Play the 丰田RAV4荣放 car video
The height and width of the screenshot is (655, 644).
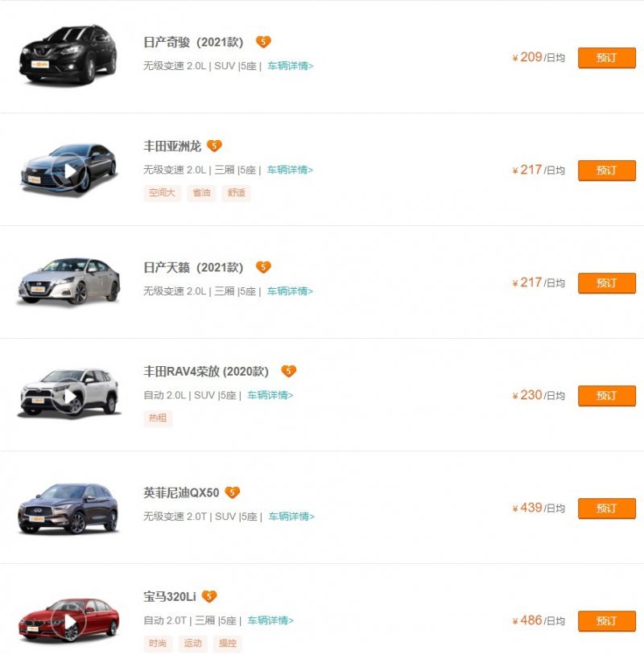coord(71,396)
